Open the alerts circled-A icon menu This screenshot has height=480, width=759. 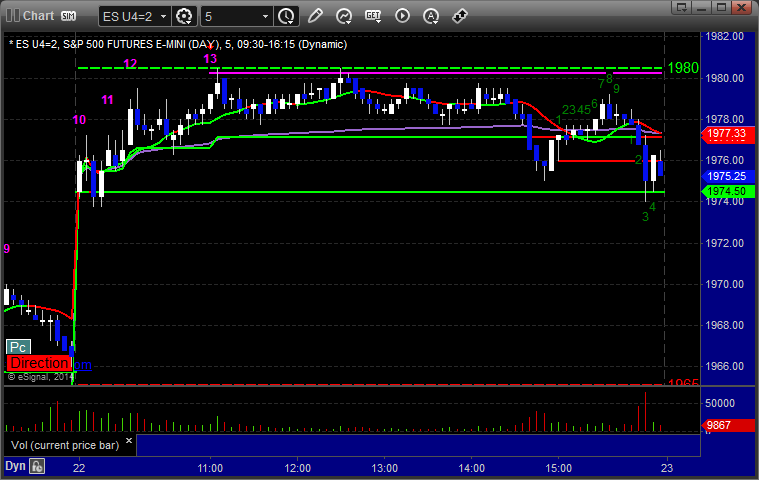pos(431,16)
